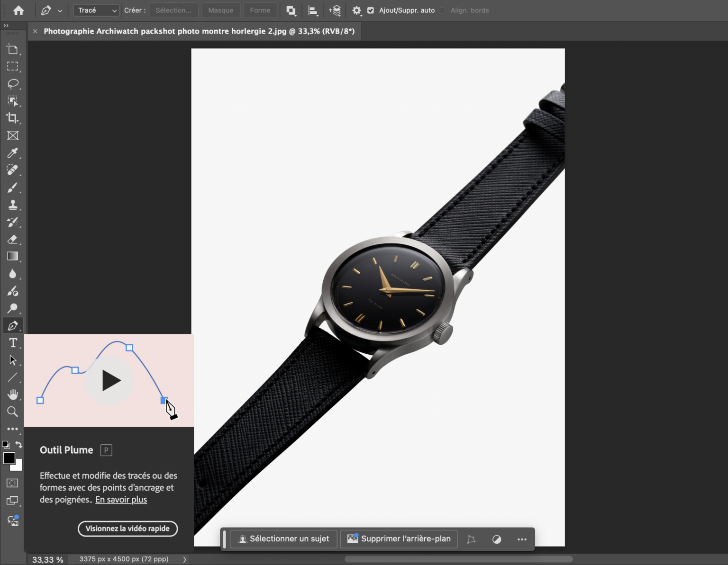Play the Outil Plume tutorial video
This screenshot has height=565, width=728.
pyautogui.click(x=110, y=380)
